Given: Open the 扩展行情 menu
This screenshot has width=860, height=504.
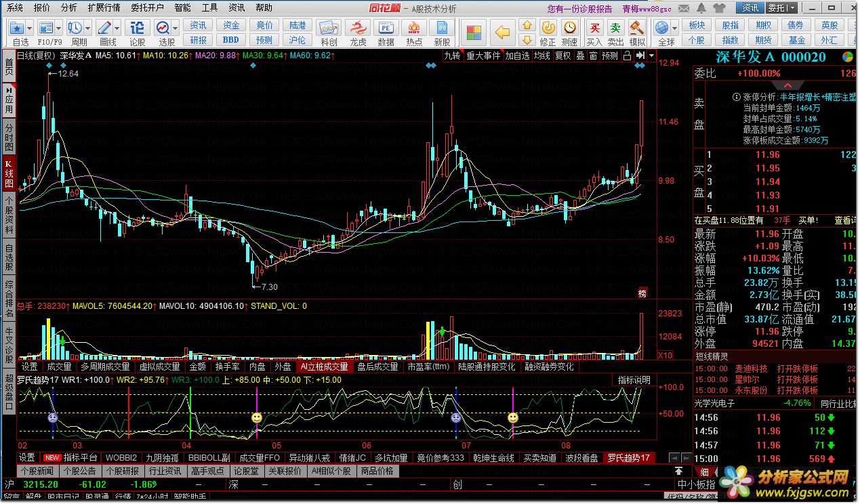Looking at the screenshot, I should (104, 8).
